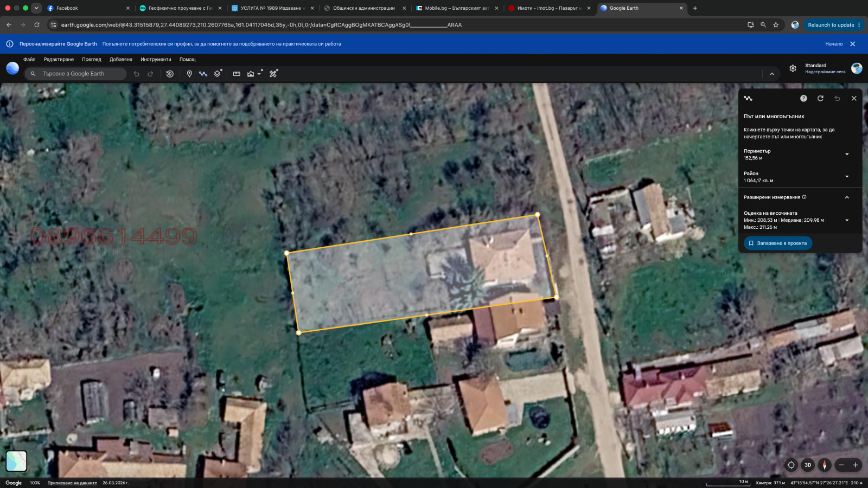The height and width of the screenshot is (488, 868).
Task: Click the elevation terrain tool icon
Action: [251, 74]
